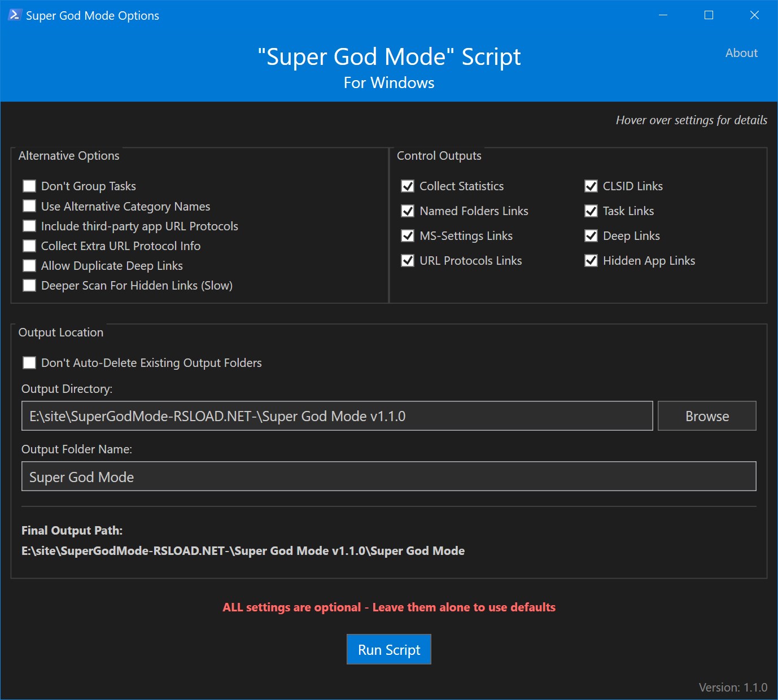Enable Include third-party app URL Protocols
The height and width of the screenshot is (700, 778).
(x=29, y=226)
